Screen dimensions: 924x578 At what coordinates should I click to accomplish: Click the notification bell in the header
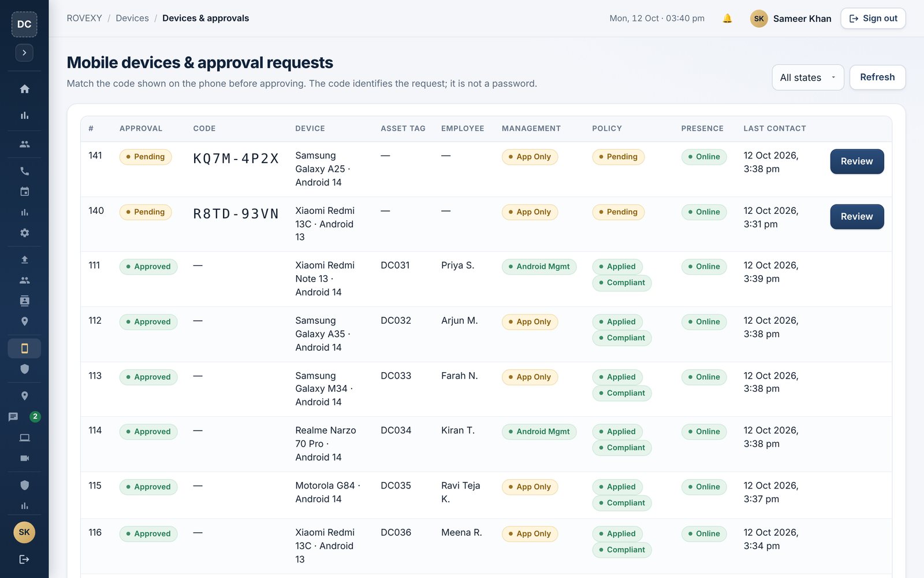728,18
